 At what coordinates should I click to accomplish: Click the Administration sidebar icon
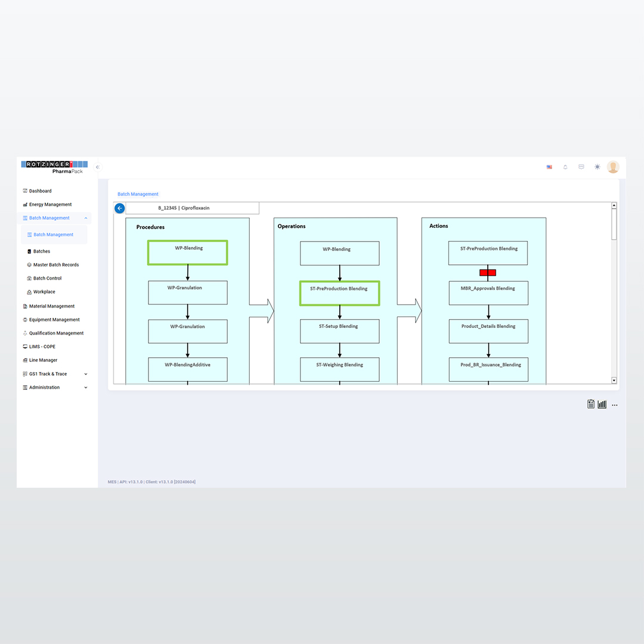[x=25, y=388]
